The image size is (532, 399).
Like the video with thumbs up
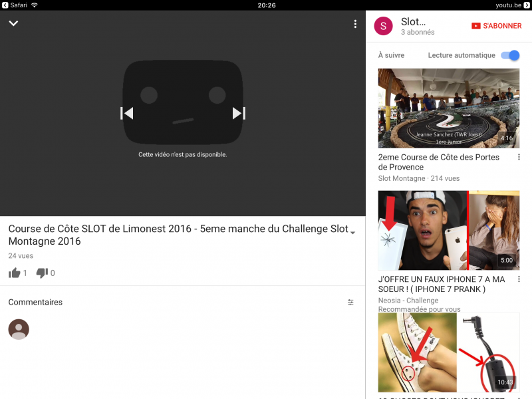tap(15, 273)
